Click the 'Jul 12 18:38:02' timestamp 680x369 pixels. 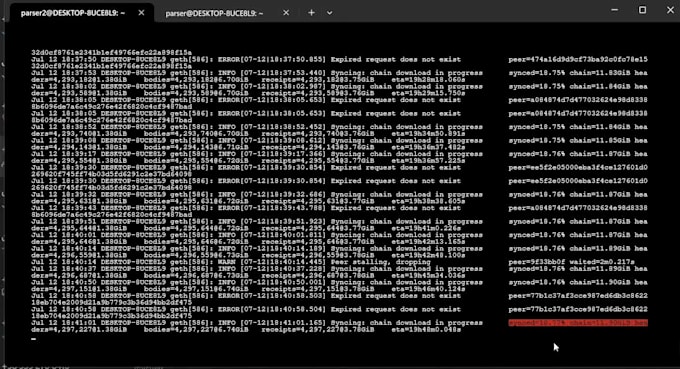tap(64, 86)
